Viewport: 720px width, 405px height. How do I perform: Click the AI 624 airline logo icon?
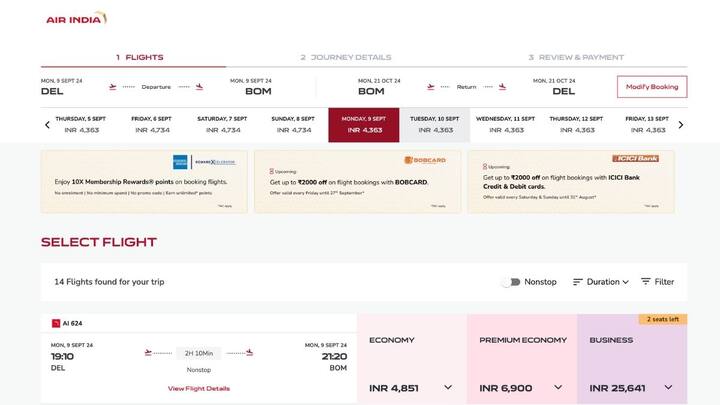58,323
